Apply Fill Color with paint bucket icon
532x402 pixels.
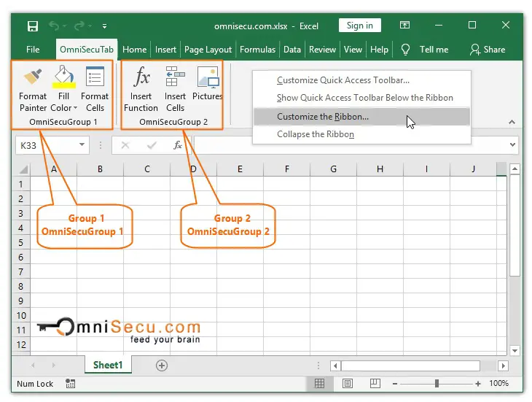tap(63, 77)
